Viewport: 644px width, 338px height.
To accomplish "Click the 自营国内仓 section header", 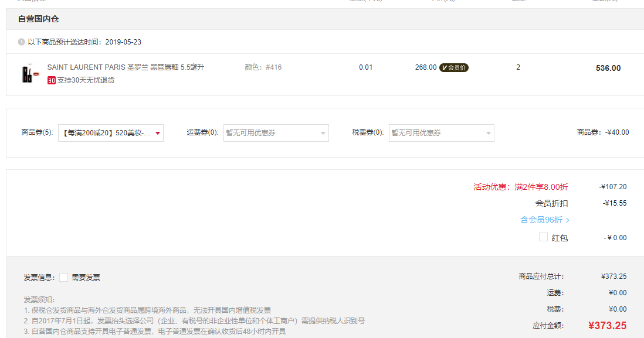I will [39, 19].
